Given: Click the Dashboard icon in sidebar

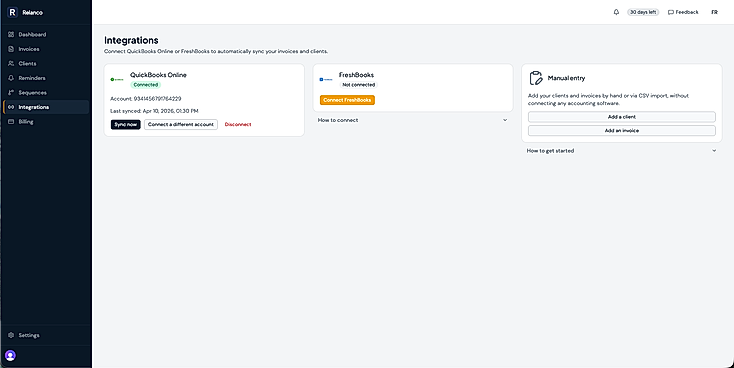Looking at the screenshot, I should (11, 35).
